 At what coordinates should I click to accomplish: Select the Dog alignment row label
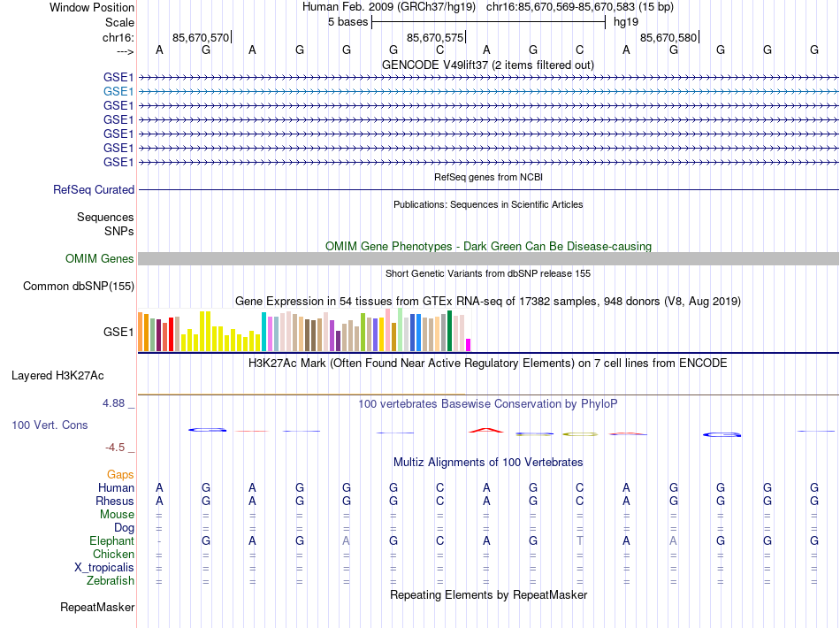[x=124, y=528]
